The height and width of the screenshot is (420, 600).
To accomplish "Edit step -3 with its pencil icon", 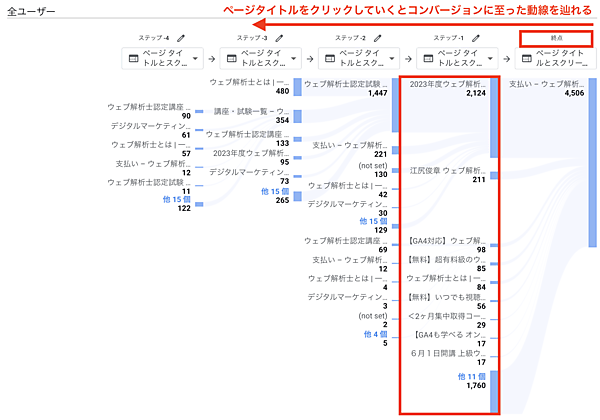I will point(279,38).
